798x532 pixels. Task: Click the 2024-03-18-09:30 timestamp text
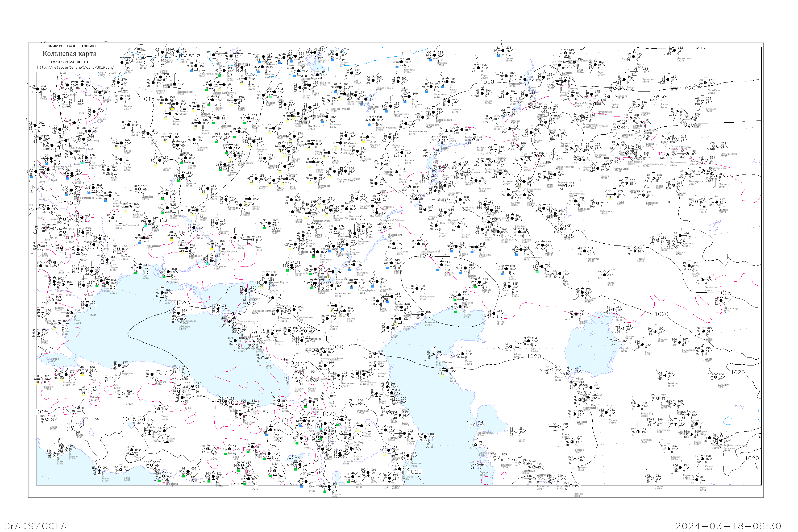pyautogui.click(x=728, y=526)
